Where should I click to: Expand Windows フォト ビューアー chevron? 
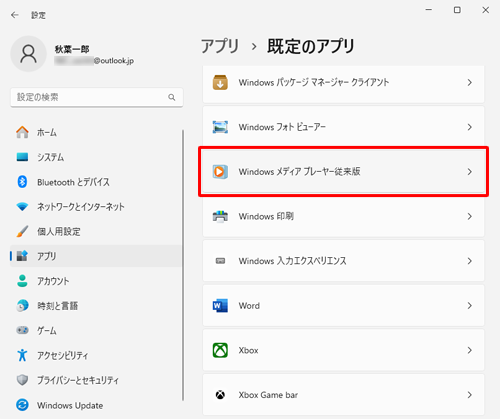(470, 127)
